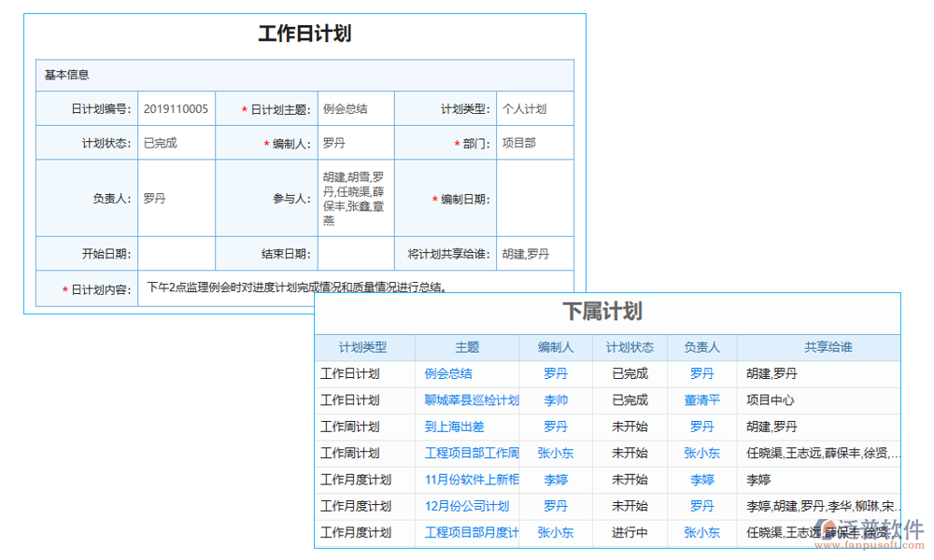Open editor 张小东 in the 工程项目部月度计 row
934x560 pixels.
coord(556,533)
